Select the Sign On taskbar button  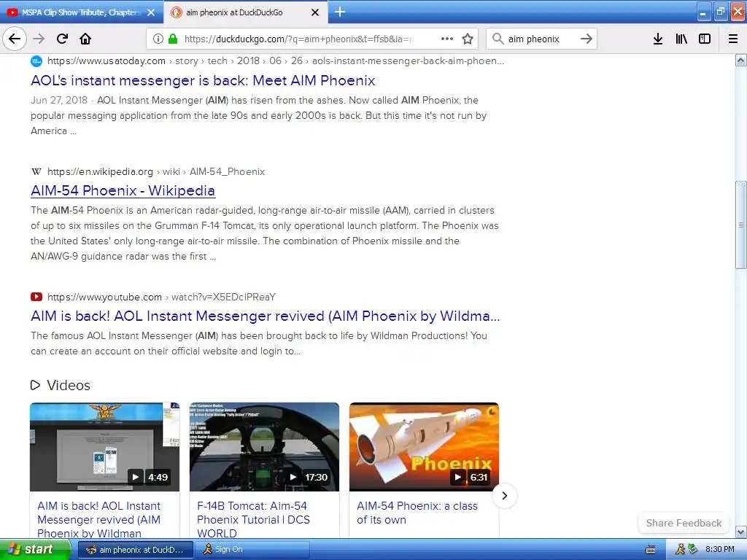pos(252,550)
